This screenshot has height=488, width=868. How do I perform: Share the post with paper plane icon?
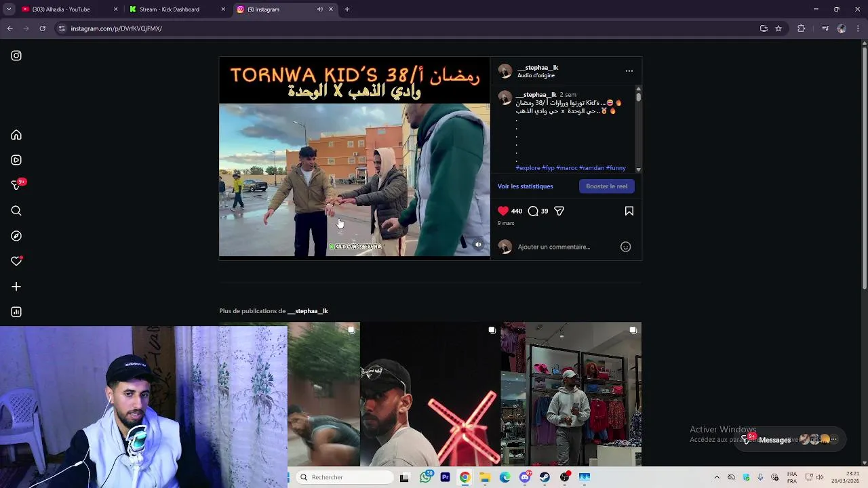point(559,211)
